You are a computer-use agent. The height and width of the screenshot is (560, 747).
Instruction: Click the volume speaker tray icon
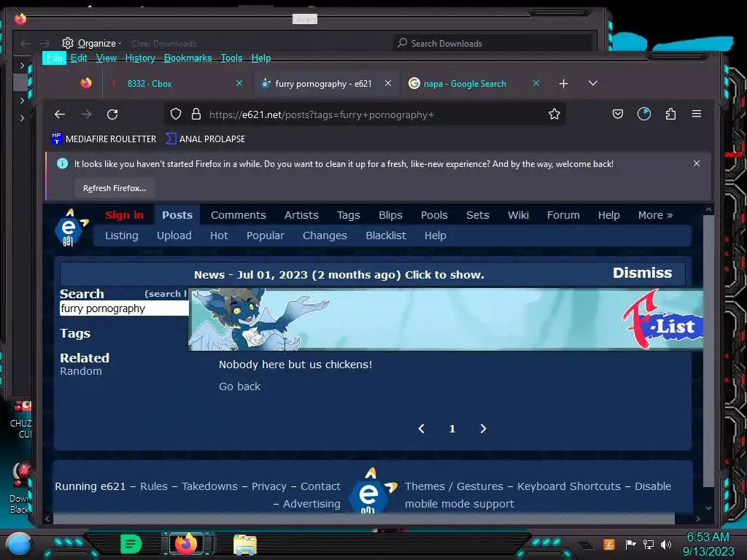pyautogui.click(x=666, y=544)
